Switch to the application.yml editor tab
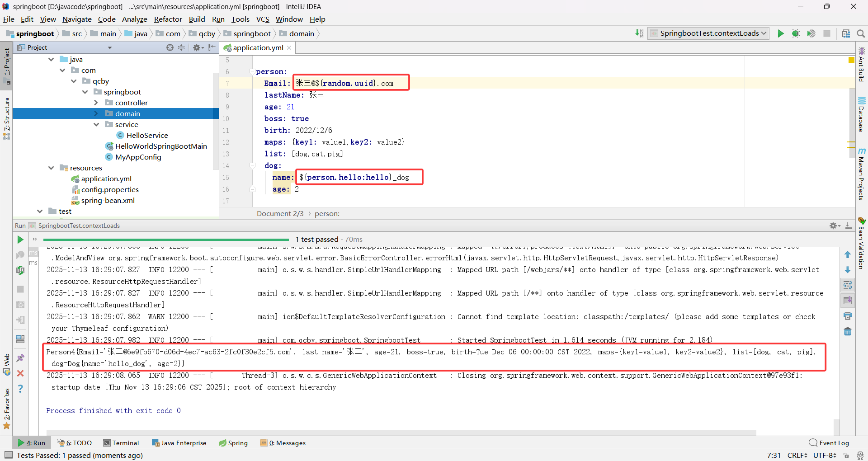 (x=258, y=48)
